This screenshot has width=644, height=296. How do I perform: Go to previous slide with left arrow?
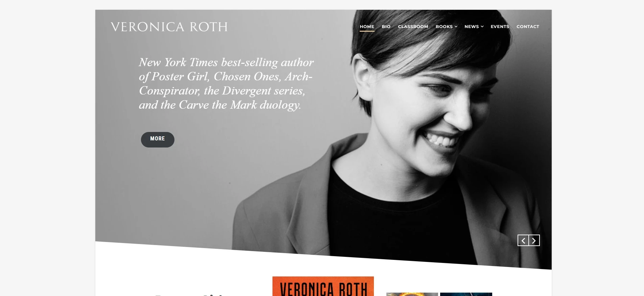[x=523, y=240]
